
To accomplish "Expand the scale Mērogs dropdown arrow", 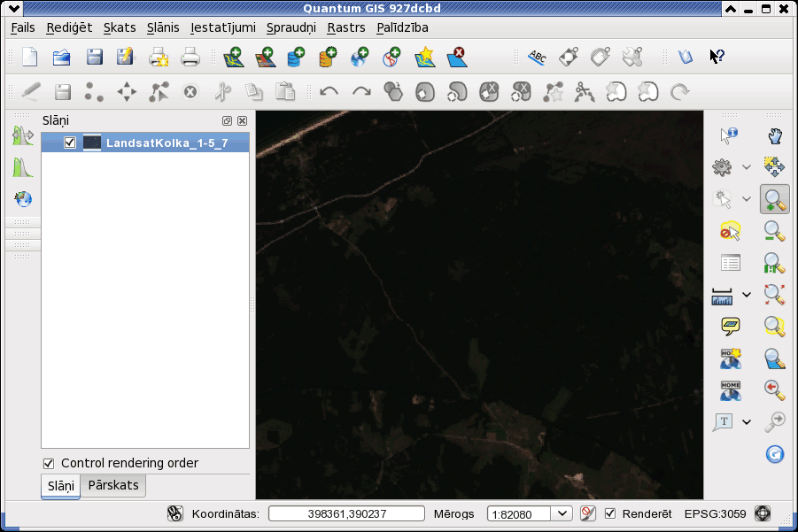I will click(562, 513).
